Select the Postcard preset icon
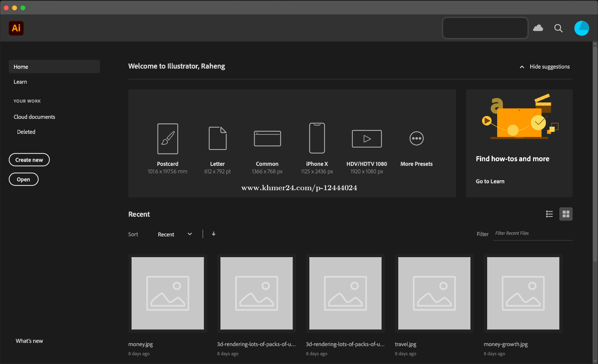The width and height of the screenshot is (598, 364). click(x=167, y=139)
